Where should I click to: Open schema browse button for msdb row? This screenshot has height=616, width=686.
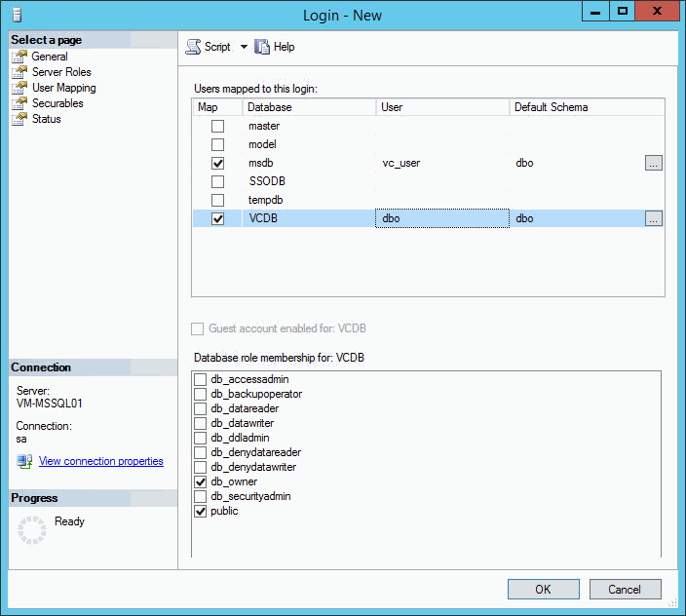[x=653, y=164]
